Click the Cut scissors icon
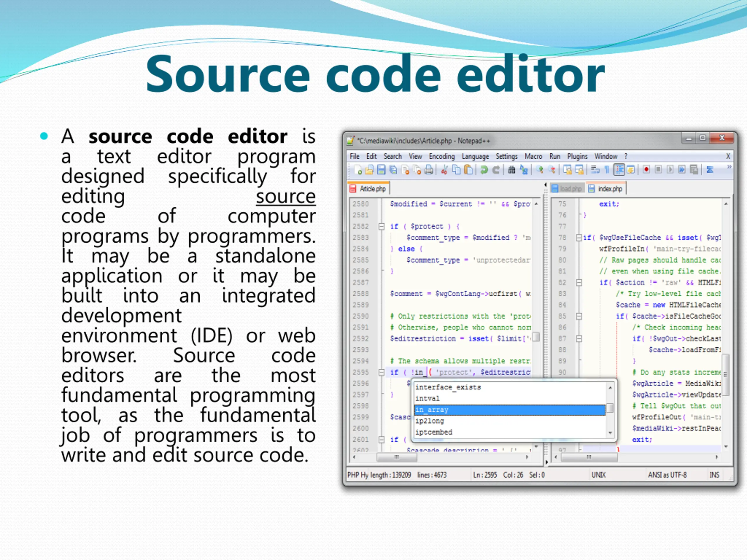This screenshot has height=560, width=747. tap(444, 169)
